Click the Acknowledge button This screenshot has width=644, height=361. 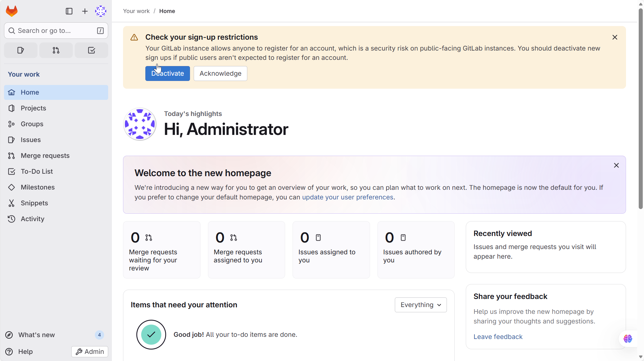(220, 74)
